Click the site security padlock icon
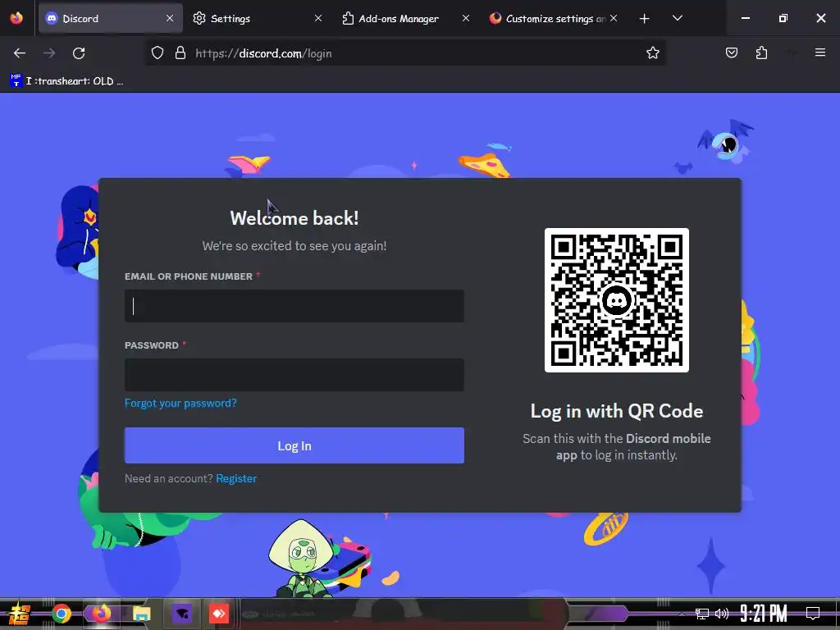Viewport: 840px width, 630px height. [x=180, y=53]
